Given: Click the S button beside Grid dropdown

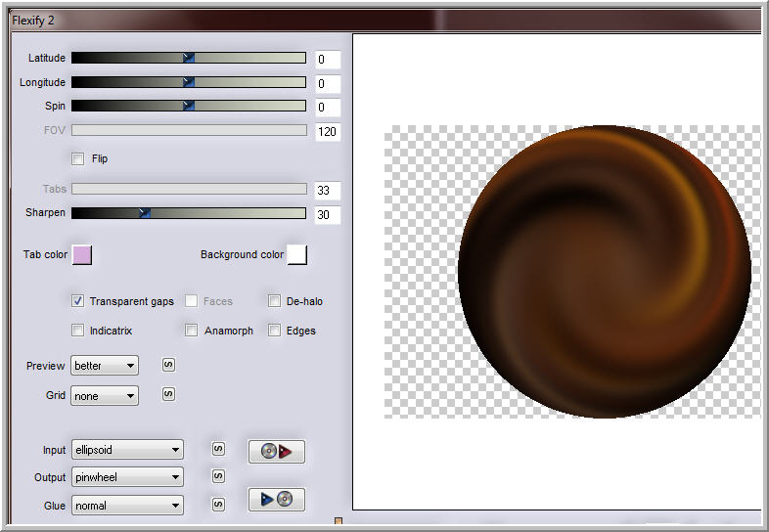Looking at the screenshot, I should click(x=168, y=394).
